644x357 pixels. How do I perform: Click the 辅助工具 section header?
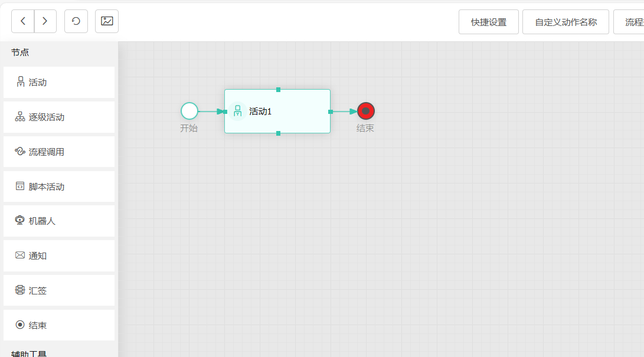pyautogui.click(x=29, y=353)
